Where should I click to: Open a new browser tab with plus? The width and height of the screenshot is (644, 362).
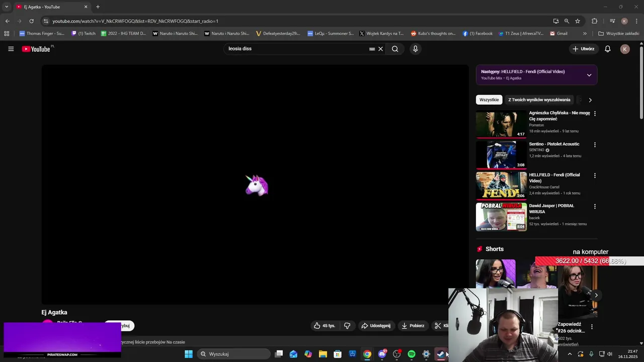click(x=98, y=7)
